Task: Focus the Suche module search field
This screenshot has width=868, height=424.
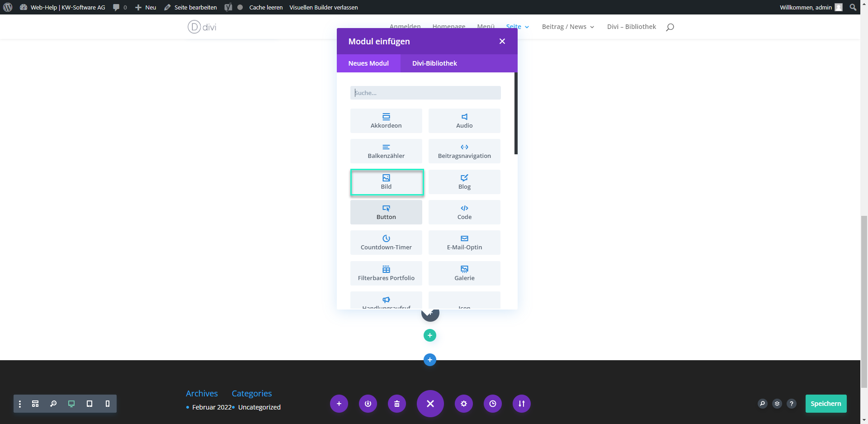Action: (425, 93)
